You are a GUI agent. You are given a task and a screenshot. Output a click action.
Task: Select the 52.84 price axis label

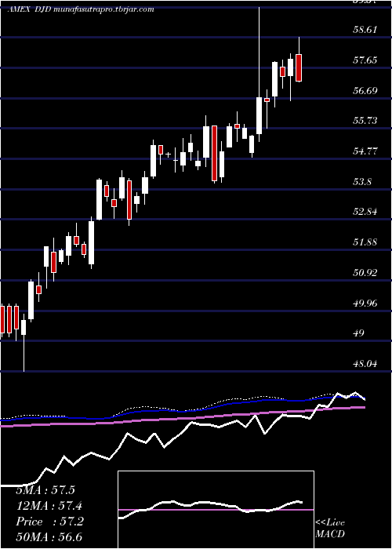click(x=365, y=213)
